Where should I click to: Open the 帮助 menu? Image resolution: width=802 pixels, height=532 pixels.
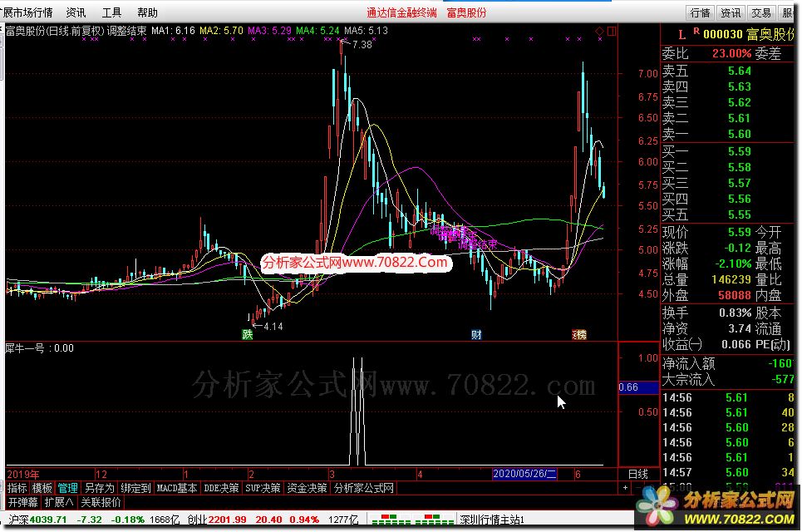[147, 12]
